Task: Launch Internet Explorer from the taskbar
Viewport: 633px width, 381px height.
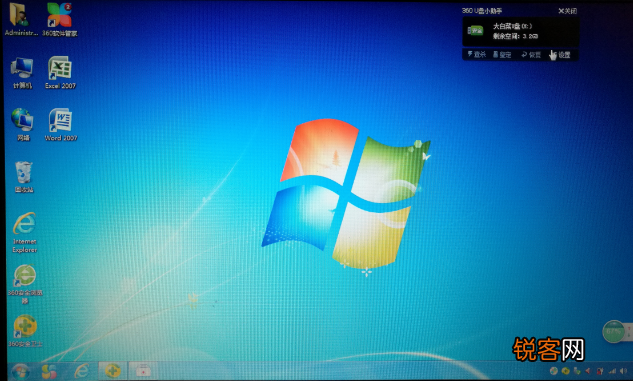Action: tap(82, 371)
